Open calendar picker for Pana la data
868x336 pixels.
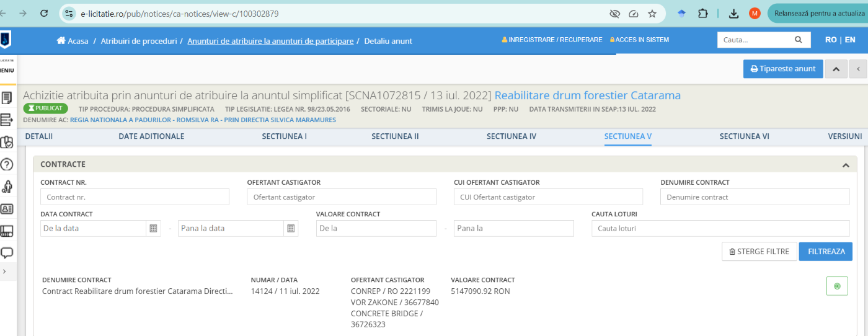290,228
